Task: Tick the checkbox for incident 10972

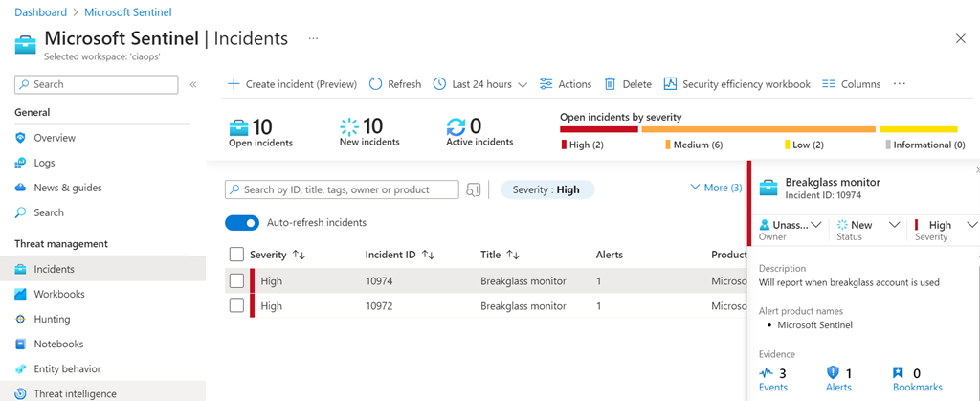Action: click(236, 306)
